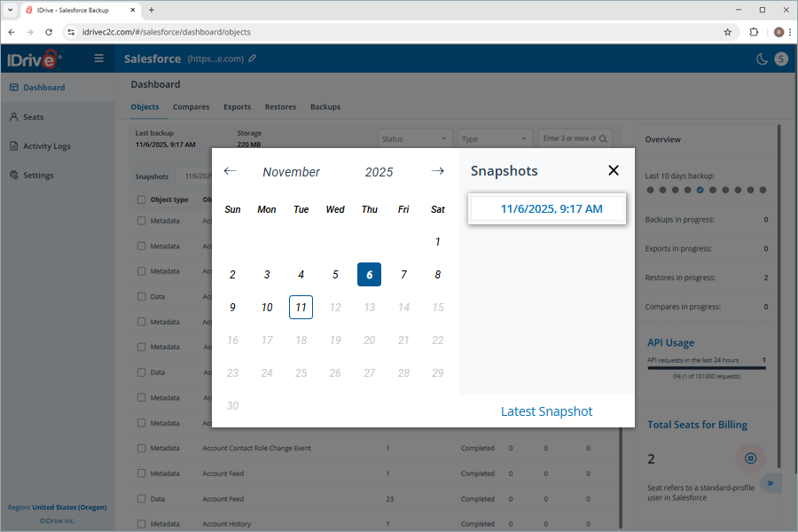Go back in browser

point(12,32)
